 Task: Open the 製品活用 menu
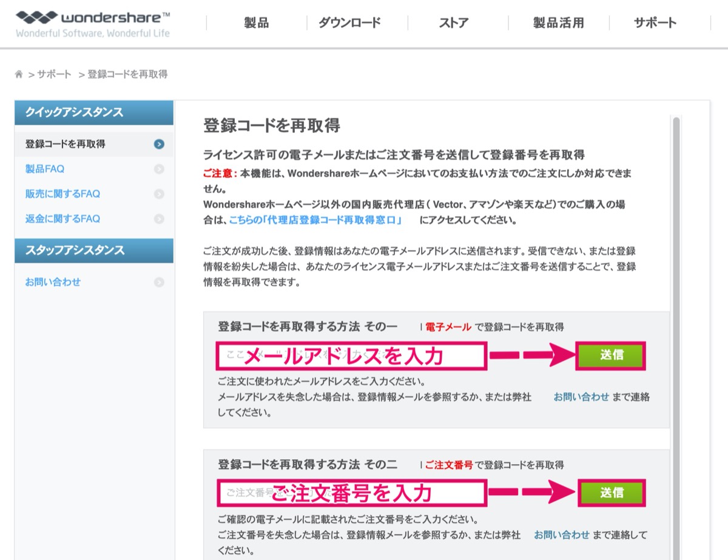coord(559,23)
